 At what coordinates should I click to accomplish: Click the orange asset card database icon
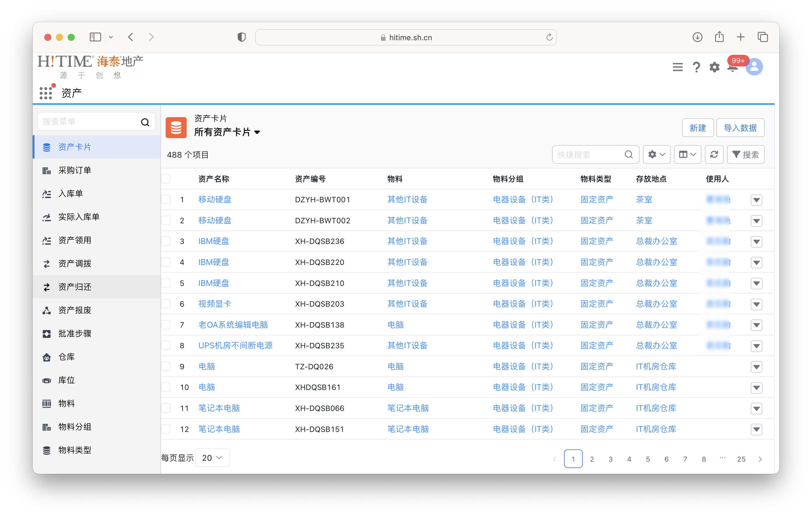pyautogui.click(x=176, y=127)
